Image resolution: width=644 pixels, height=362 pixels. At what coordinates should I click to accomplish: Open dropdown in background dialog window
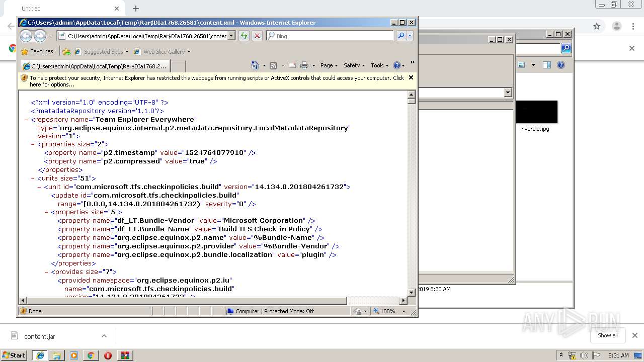point(508,93)
